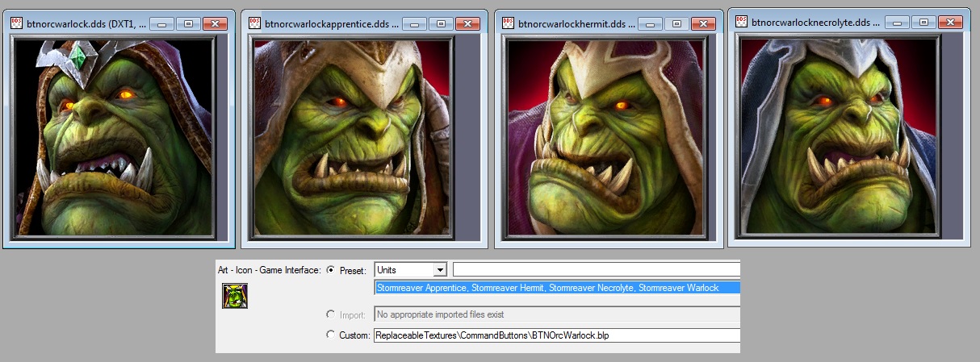Close the btnorcwarlockapprentice.dds window
The width and height of the screenshot is (980, 362).
point(466,24)
